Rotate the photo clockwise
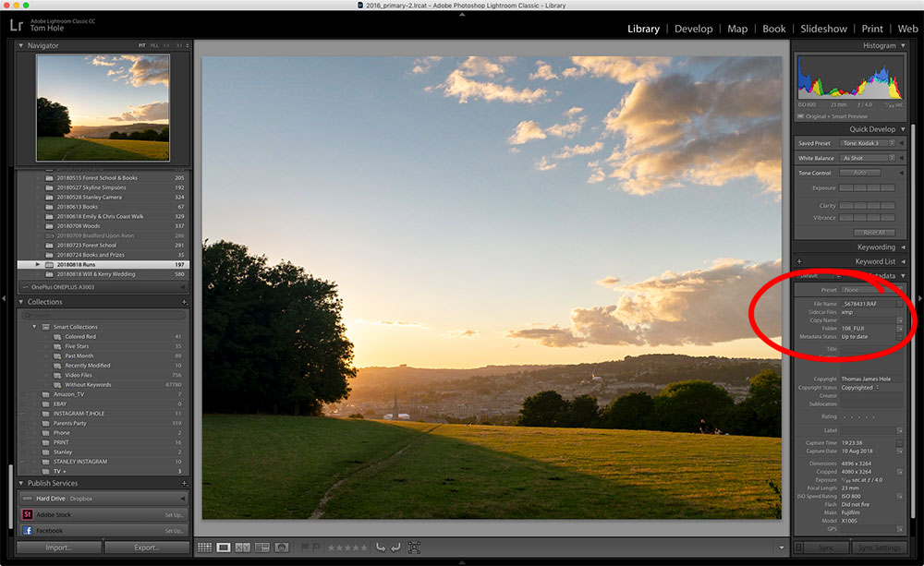The height and width of the screenshot is (566, 924). coord(395,547)
